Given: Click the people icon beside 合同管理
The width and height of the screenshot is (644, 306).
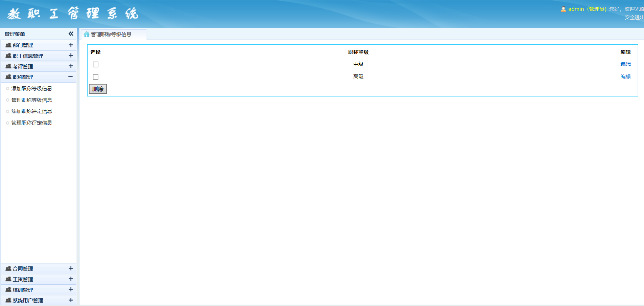Looking at the screenshot, I should pos(8,268).
